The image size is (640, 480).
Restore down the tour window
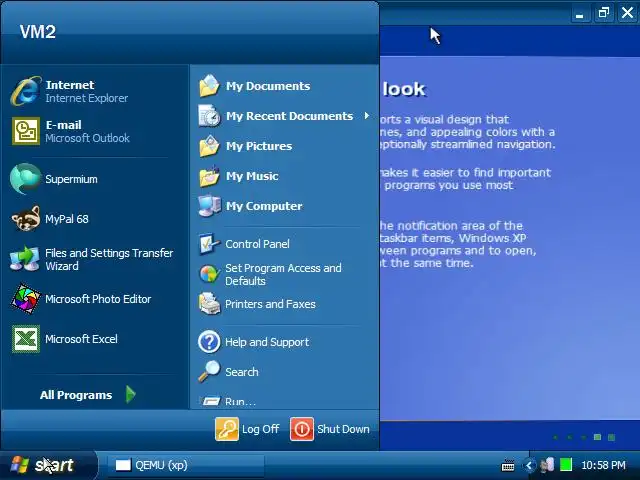pos(604,13)
